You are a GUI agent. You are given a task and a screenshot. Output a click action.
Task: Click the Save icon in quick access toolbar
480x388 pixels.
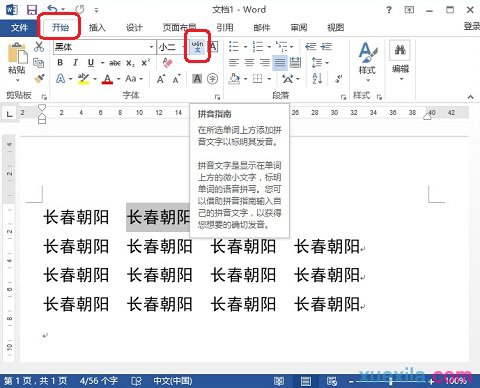coord(32,10)
